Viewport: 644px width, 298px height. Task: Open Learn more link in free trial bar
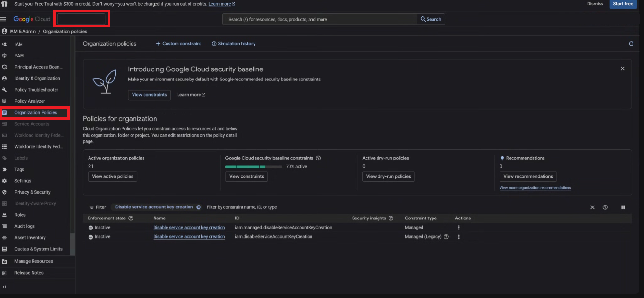coord(222,4)
